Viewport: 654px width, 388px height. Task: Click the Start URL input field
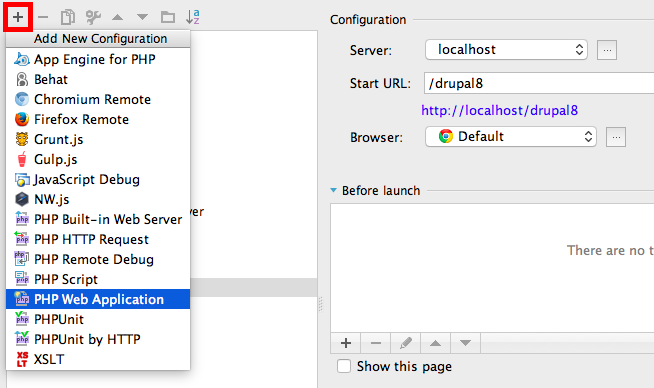[x=539, y=83]
